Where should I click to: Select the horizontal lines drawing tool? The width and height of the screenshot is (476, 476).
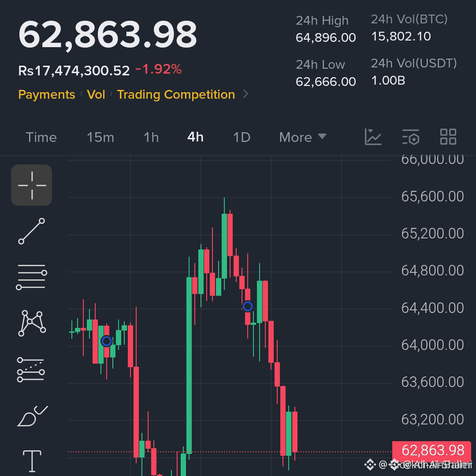tap(32, 277)
